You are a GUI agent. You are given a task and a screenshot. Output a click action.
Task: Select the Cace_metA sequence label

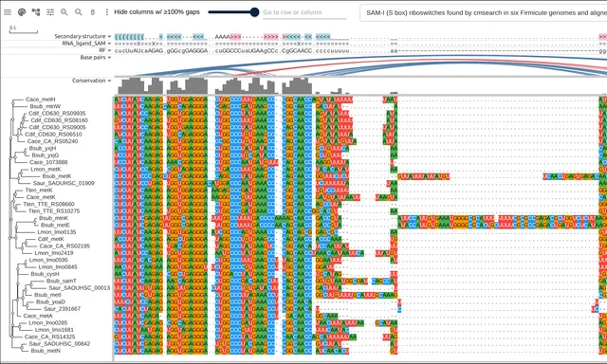point(38,316)
